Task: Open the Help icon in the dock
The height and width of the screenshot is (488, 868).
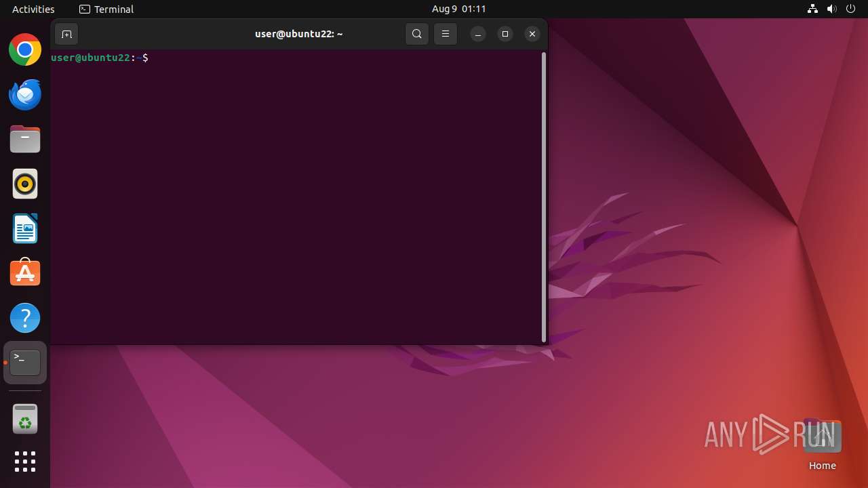Action: pyautogui.click(x=25, y=318)
